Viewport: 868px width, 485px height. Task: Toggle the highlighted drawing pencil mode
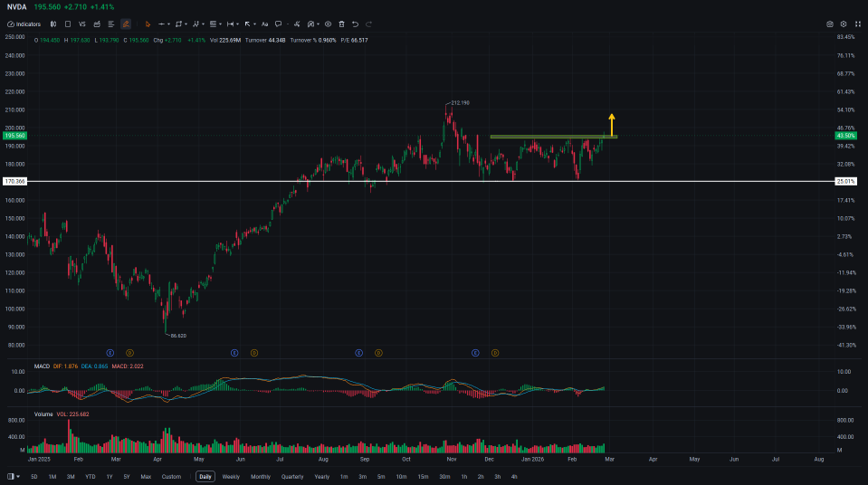[x=126, y=24]
